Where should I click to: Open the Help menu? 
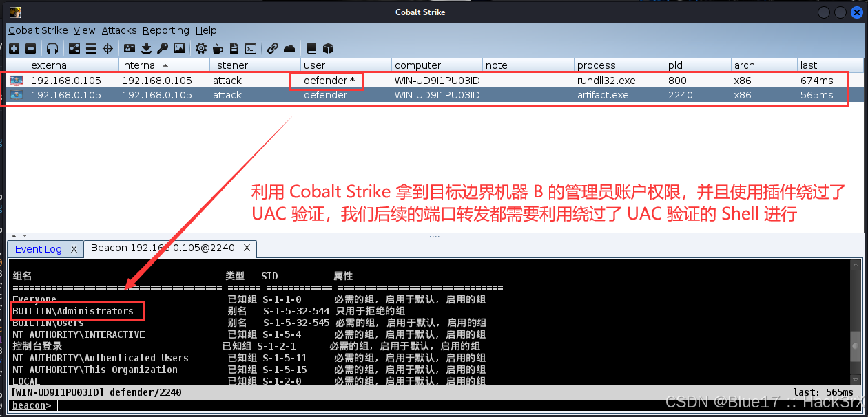coord(206,30)
